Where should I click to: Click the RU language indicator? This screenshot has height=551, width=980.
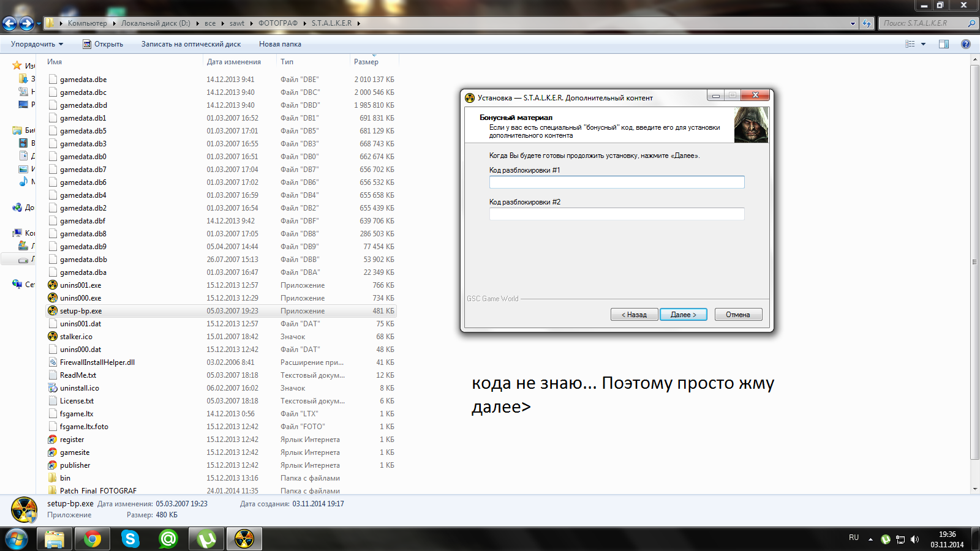(x=854, y=538)
